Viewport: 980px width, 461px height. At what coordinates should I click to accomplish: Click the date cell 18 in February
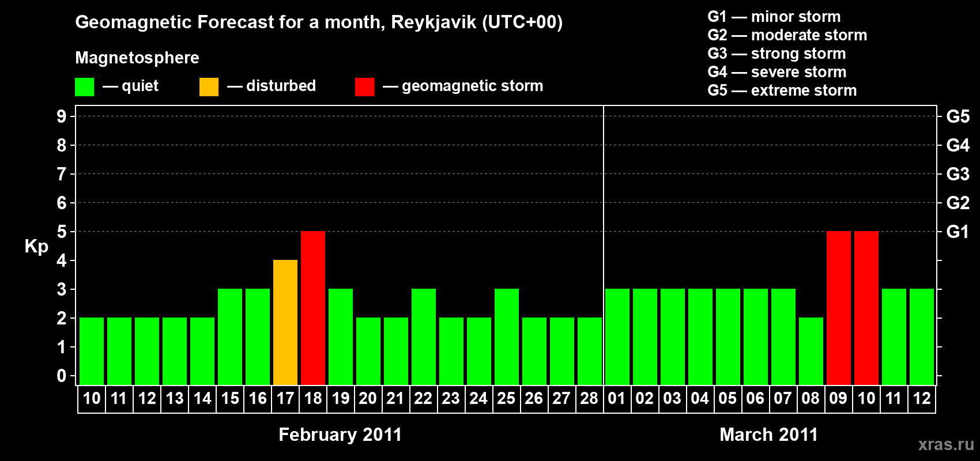click(x=313, y=399)
